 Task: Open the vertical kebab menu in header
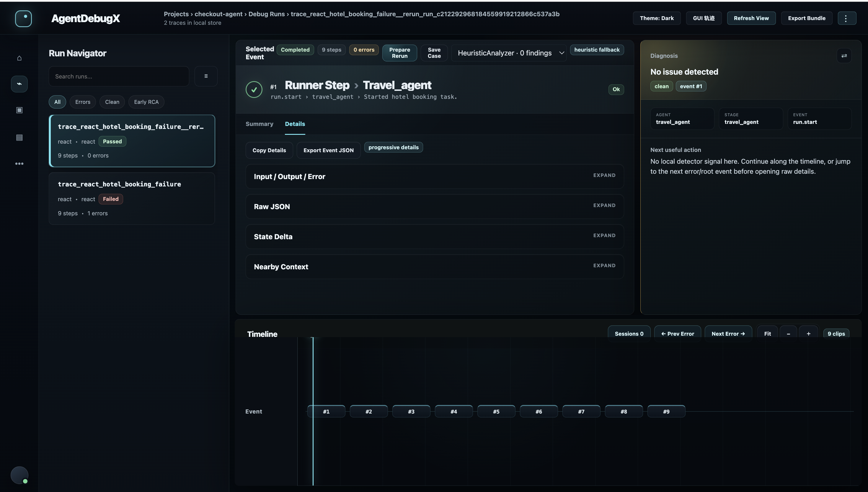point(847,18)
